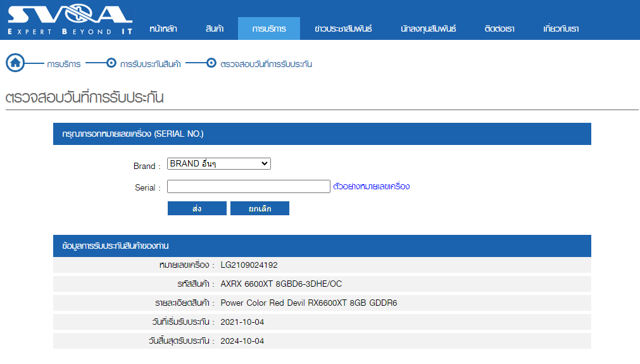Click the Brand field label
The image size is (640, 364).
click(x=147, y=166)
